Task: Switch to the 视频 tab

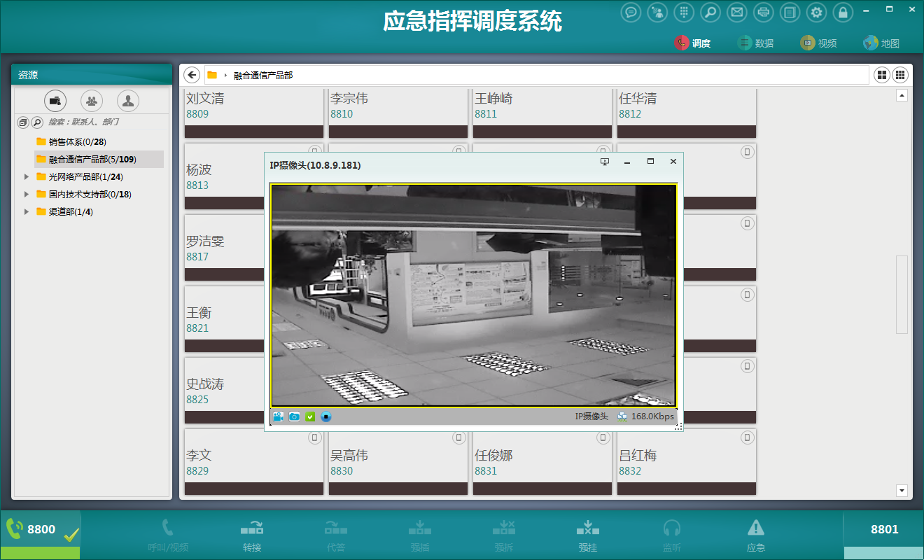Action: [819, 43]
